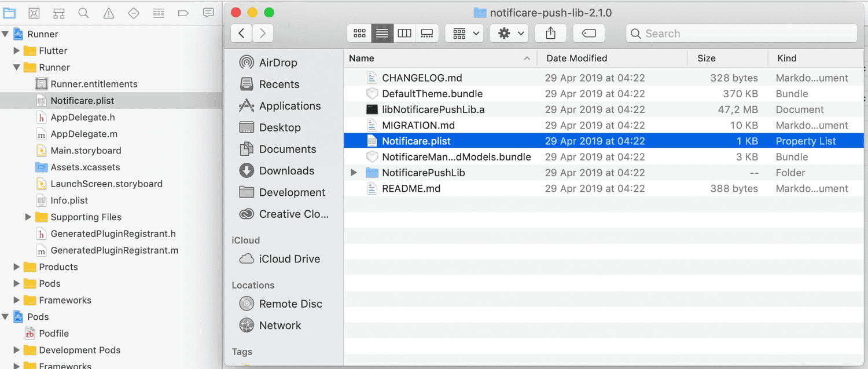Open Network under Locations

pyautogui.click(x=281, y=325)
